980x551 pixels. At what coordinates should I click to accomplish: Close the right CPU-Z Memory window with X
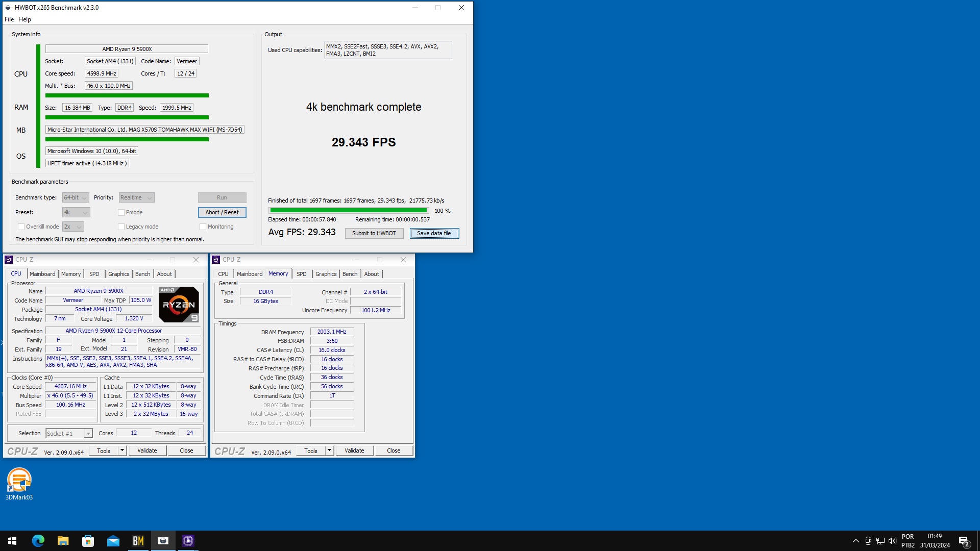pos(403,260)
